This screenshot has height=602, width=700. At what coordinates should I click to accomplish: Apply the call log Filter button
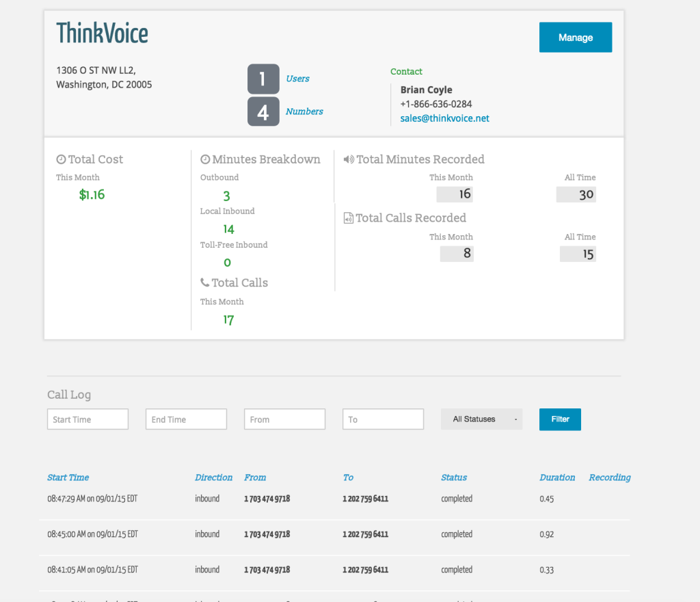point(560,419)
